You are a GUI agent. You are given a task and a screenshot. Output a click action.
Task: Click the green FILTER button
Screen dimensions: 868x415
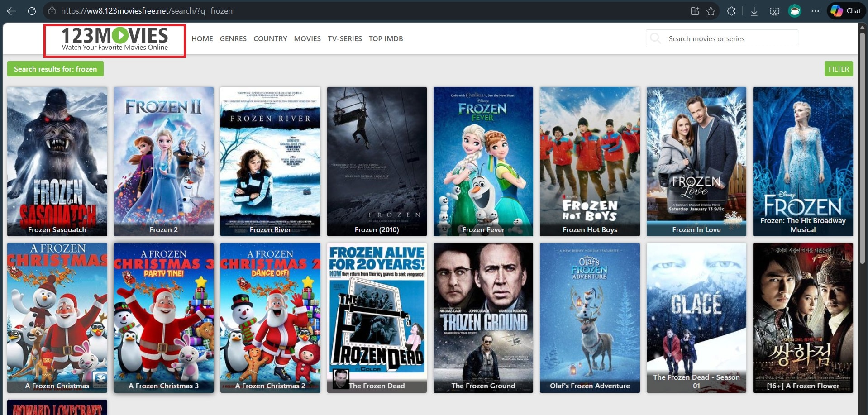coord(838,69)
